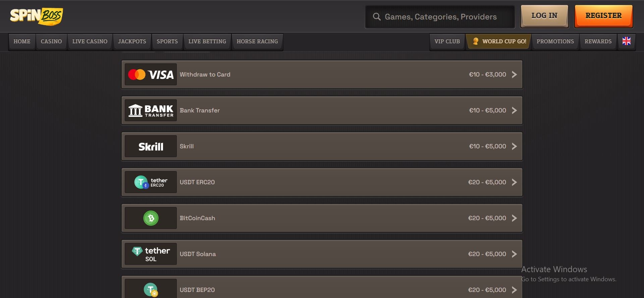The image size is (644, 298).
Task: Expand the BitCoinCash row chevron
Action: pos(514,218)
